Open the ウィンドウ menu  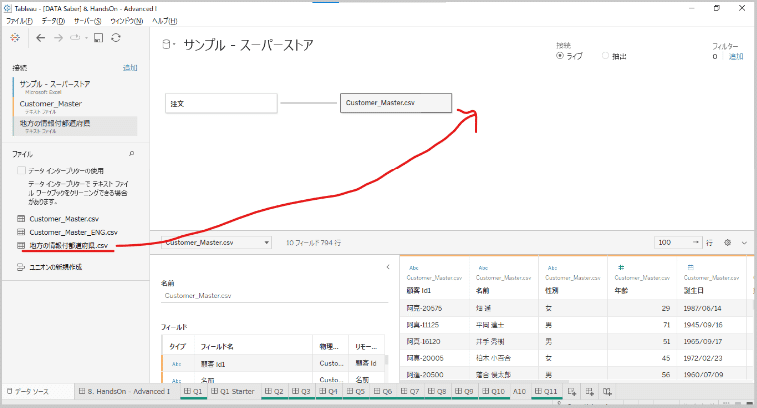[x=126, y=21]
